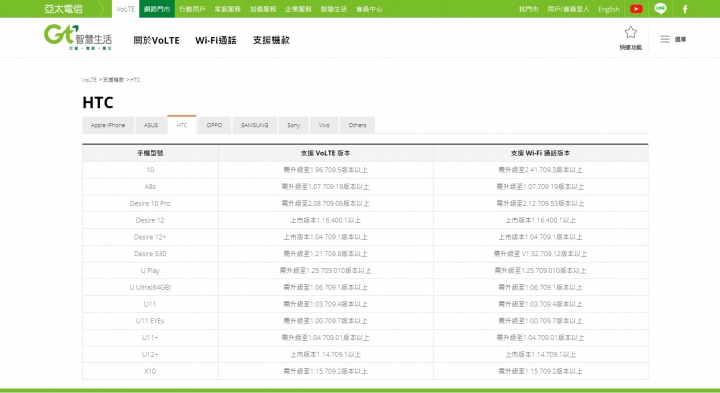Click the Wi-Fi version 2.12.709.53 cell

pos(540,203)
